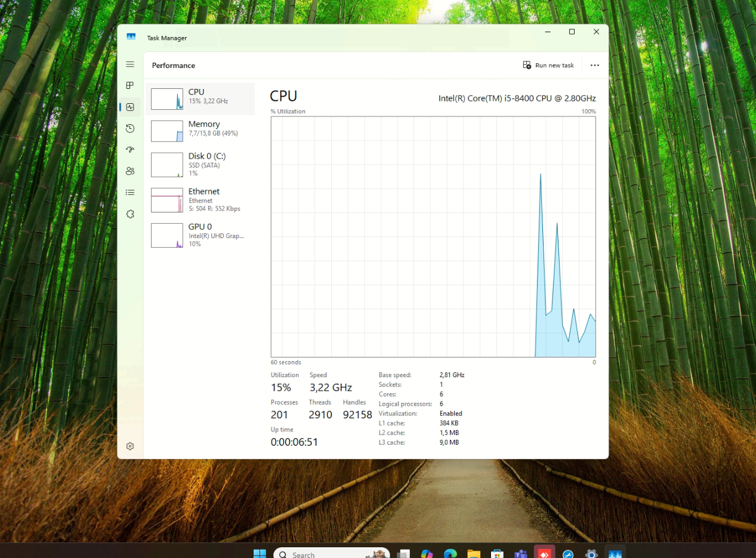Screen dimensions: 756x558
Task: Open the App history page
Action: (130, 128)
